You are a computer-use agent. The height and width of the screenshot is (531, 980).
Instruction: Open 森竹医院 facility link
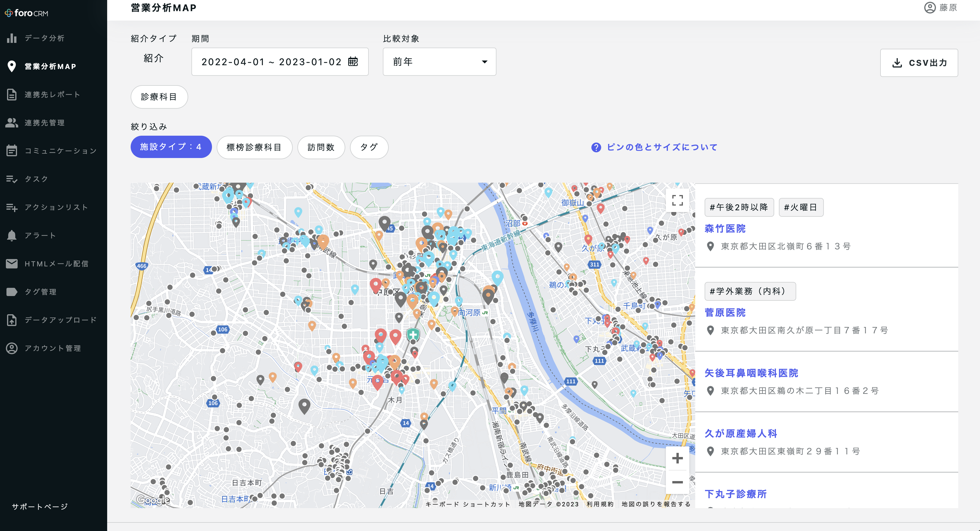point(725,228)
